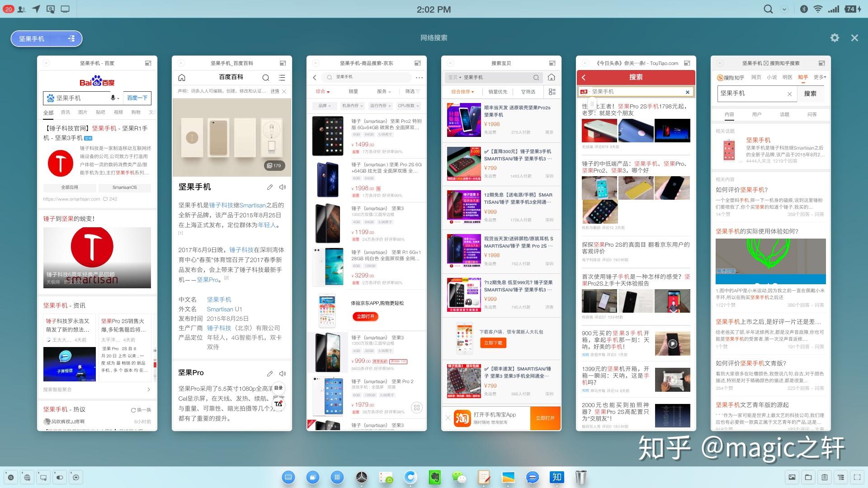
Task: Sort Taobao results by 销量优先
Action: tap(498, 92)
